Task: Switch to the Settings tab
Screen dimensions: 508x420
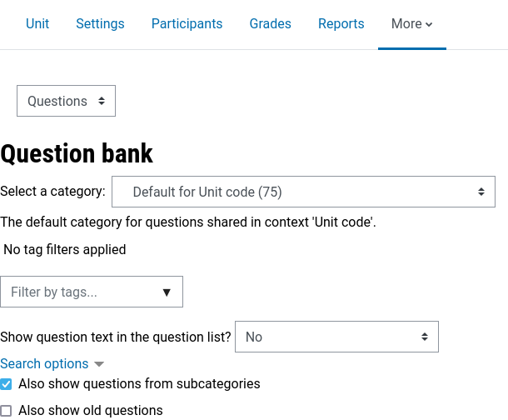Action: [100, 24]
